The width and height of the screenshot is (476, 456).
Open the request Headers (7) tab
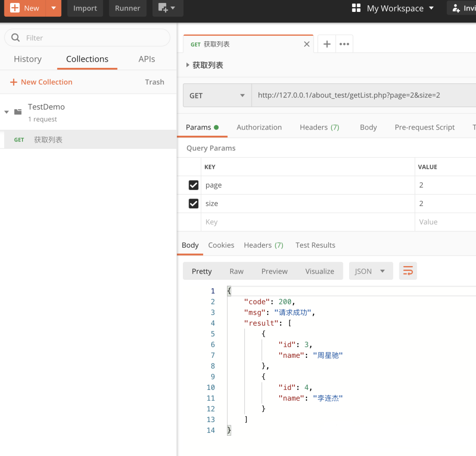tap(320, 127)
